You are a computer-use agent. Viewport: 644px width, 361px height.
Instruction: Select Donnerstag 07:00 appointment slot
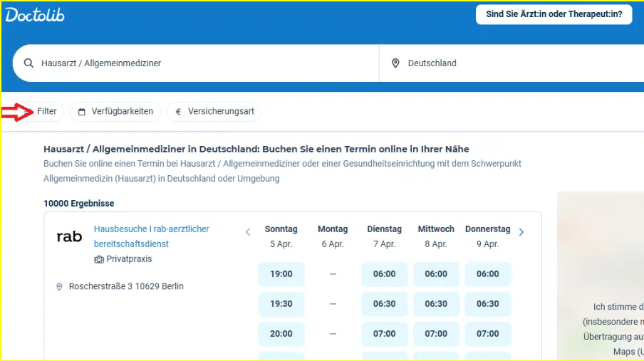(x=487, y=334)
